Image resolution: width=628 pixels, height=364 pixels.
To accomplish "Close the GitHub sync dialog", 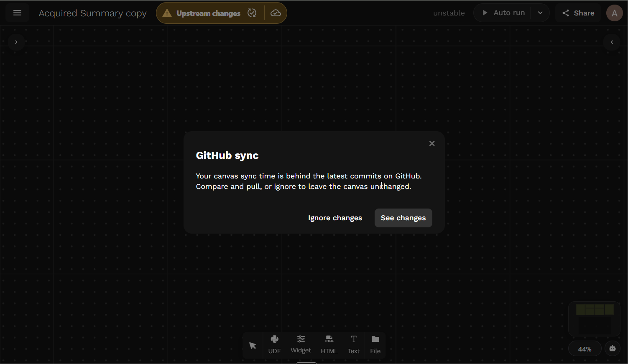I will (x=432, y=143).
